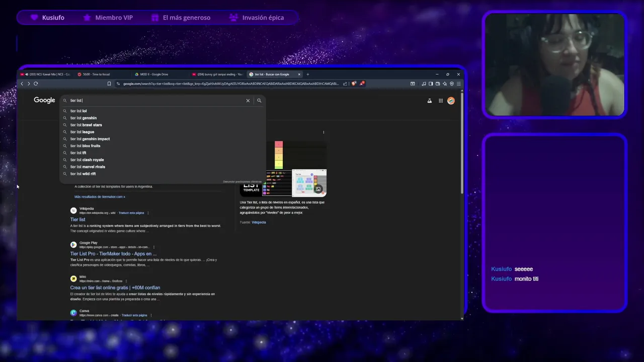
Task: Open the image icon on thumbnail panel
Action: pos(318,189)
